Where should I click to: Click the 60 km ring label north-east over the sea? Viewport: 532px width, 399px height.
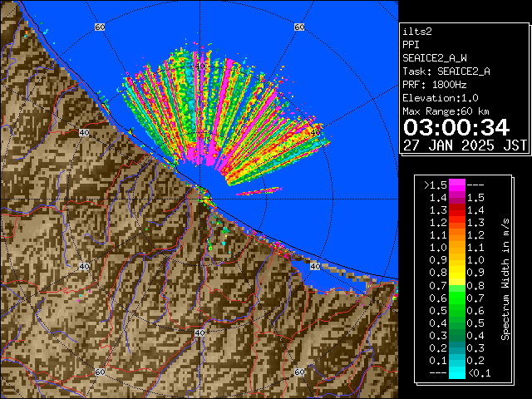coord(299,27)
